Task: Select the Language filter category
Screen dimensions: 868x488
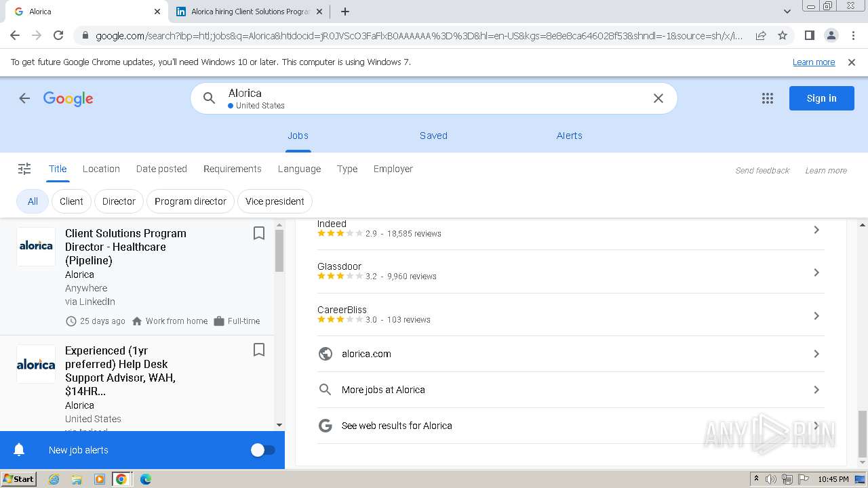Action: 299,169
